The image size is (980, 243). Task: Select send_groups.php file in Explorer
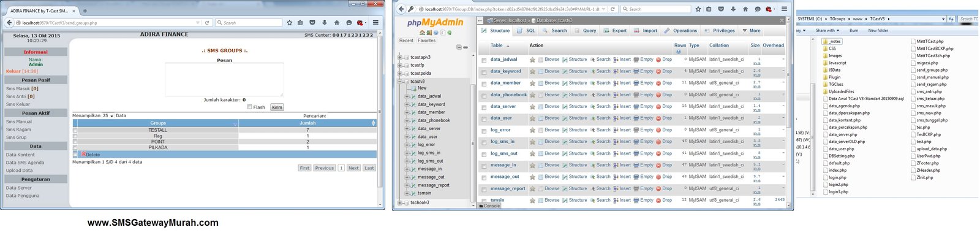point(930,70)
